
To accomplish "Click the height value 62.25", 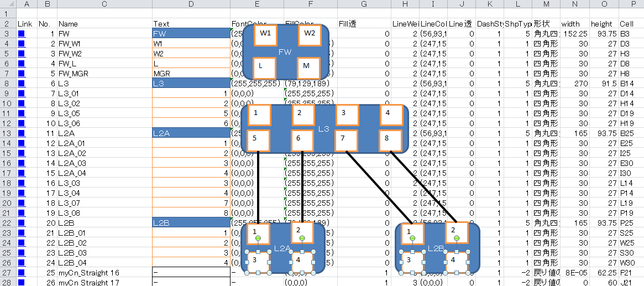I will (604, 272).
